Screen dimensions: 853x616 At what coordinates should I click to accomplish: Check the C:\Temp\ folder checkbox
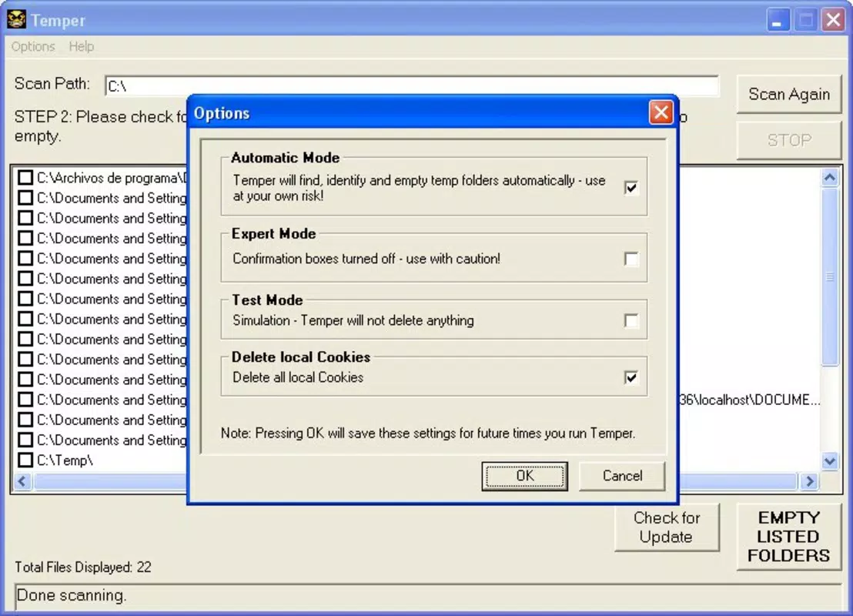tap(25, 460)
